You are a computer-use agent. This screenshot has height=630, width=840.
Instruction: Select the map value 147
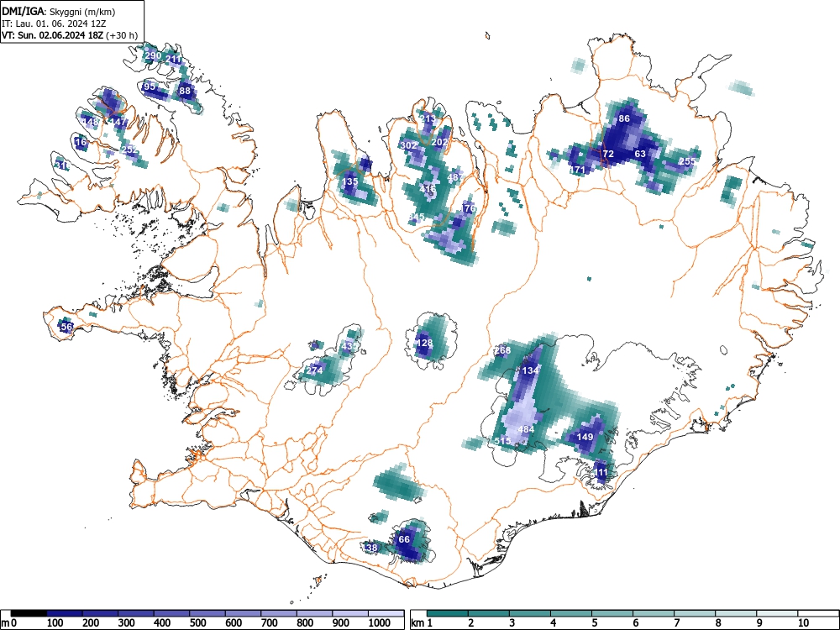pyautogui.click(x=118, y=122)
